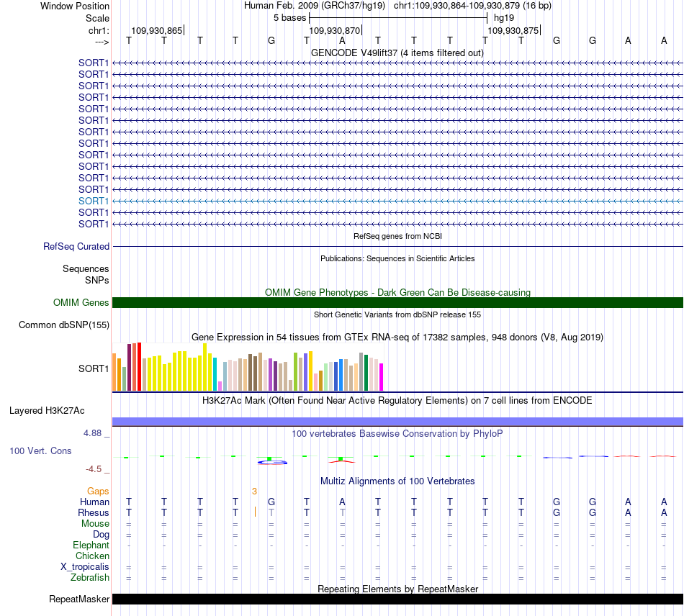Viewport: 684px width, 616px height.
Task: Click the light-blue highlighted SORT1 transcript label
Action: pos(94,201)
